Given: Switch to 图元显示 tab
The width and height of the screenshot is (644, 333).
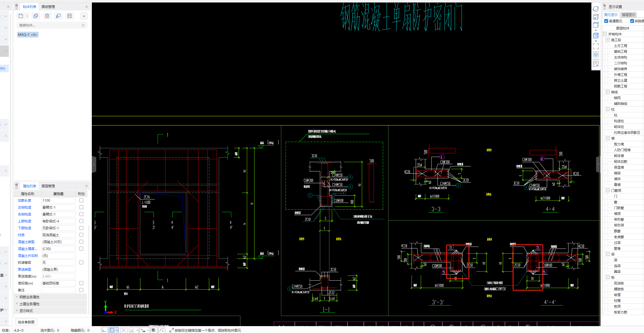Looking at the screenshot, I should coord(611,15).
